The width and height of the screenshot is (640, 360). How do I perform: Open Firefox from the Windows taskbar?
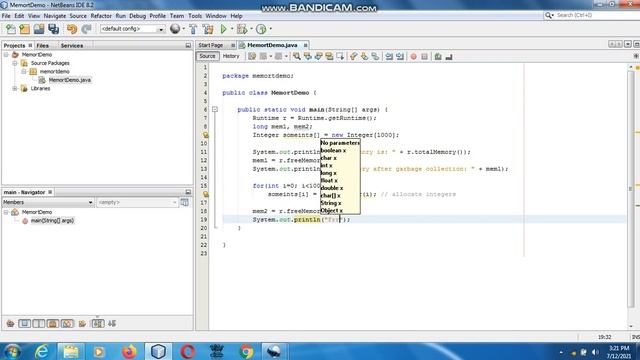pyautogui.click(x=129, y=351)
